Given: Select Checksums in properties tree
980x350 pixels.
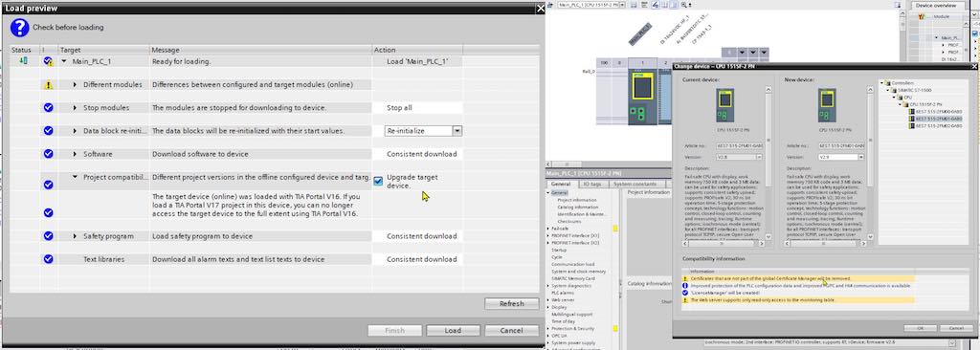Looking at the screenshot, I should tap(569, 221).
